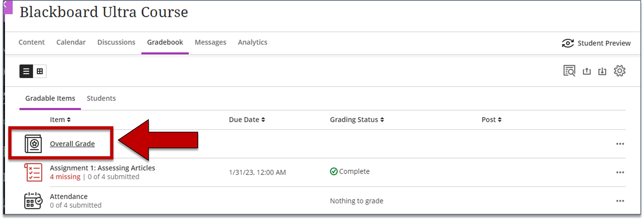Sort by Grading Status column
This screenshot has height=220, width=644.
coord(356,120)
